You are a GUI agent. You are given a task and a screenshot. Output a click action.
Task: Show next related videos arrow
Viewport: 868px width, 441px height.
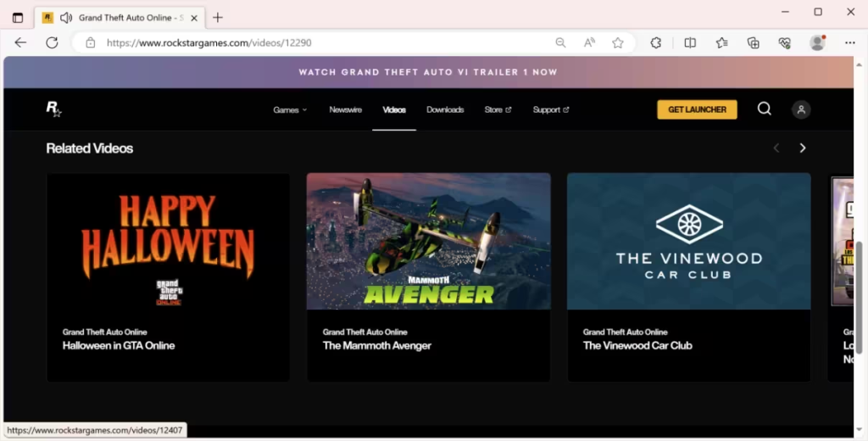coord(803,148)
